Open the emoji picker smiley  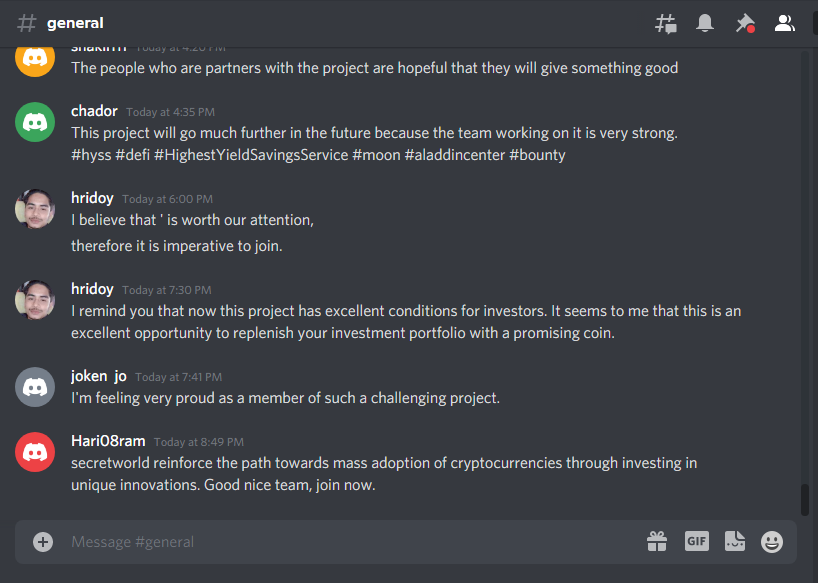(x=772, y=542)
